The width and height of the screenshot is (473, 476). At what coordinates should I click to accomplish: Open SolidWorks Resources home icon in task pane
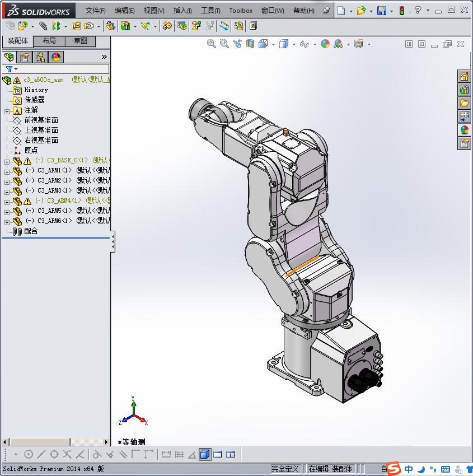[x=464, y=77]
